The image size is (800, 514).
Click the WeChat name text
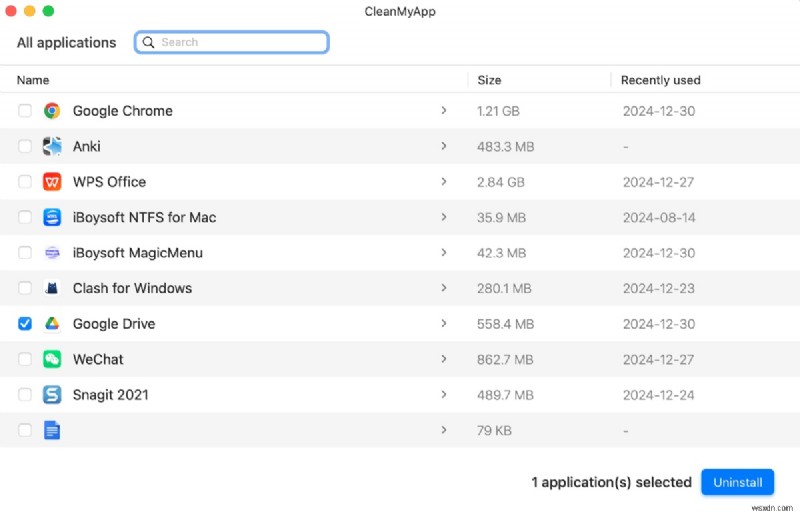pos(98,359)
